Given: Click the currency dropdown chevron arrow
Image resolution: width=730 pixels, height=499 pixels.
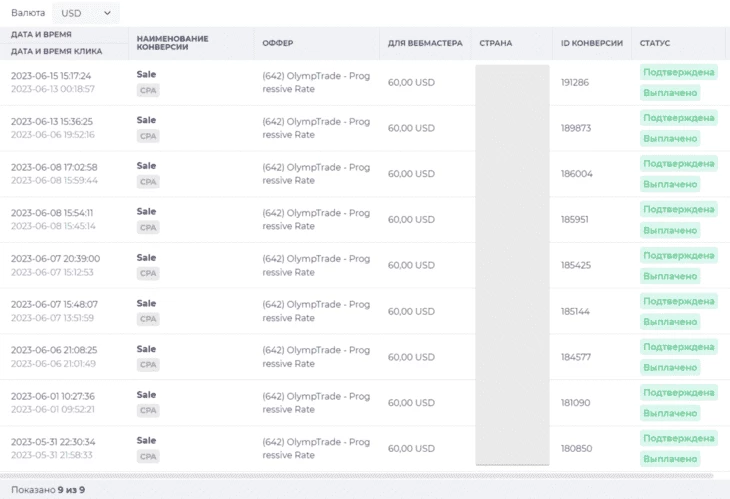Looking at the screenshot, I should 108,13.
